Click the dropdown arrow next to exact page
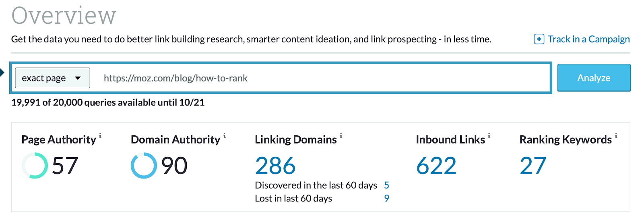The image size is (644, 222). [x=78, y=78]
